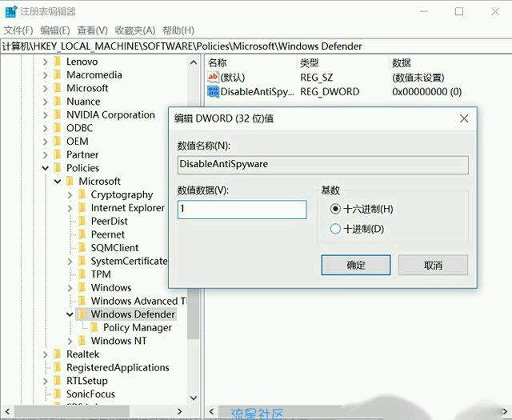Click the Registry Editor app icon in title bar
The image size is (512, 420).
coord(11,12)
